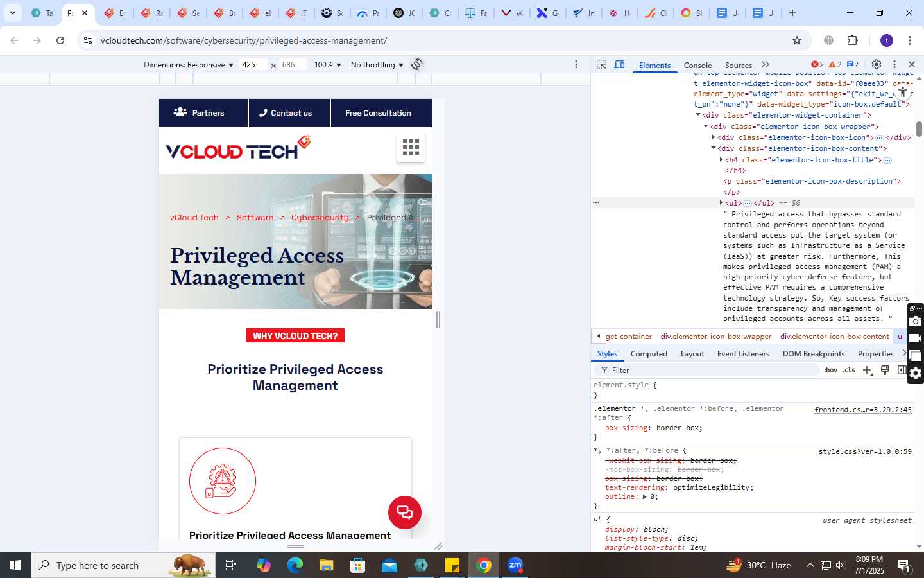
Task: Expand the elementor-icon-box-icon div node
Action: coord(714,137)
